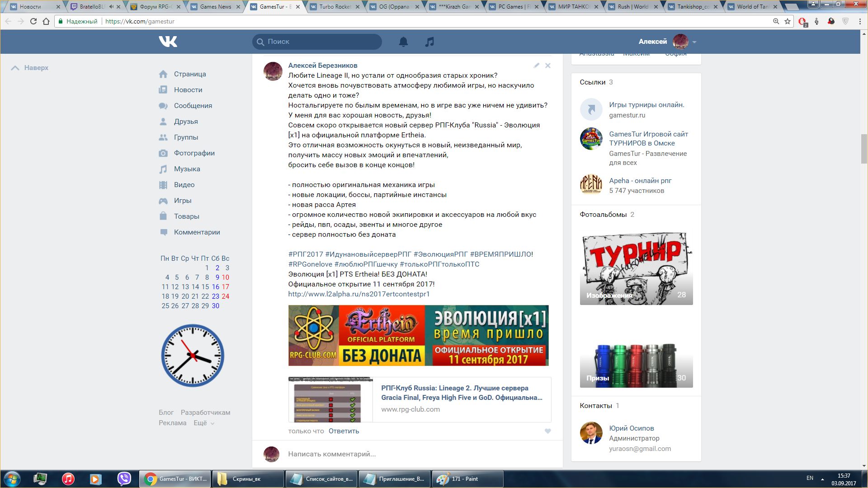Open the music player note icon
Viewport: 868px width, 488px height.
coord(429,42)
